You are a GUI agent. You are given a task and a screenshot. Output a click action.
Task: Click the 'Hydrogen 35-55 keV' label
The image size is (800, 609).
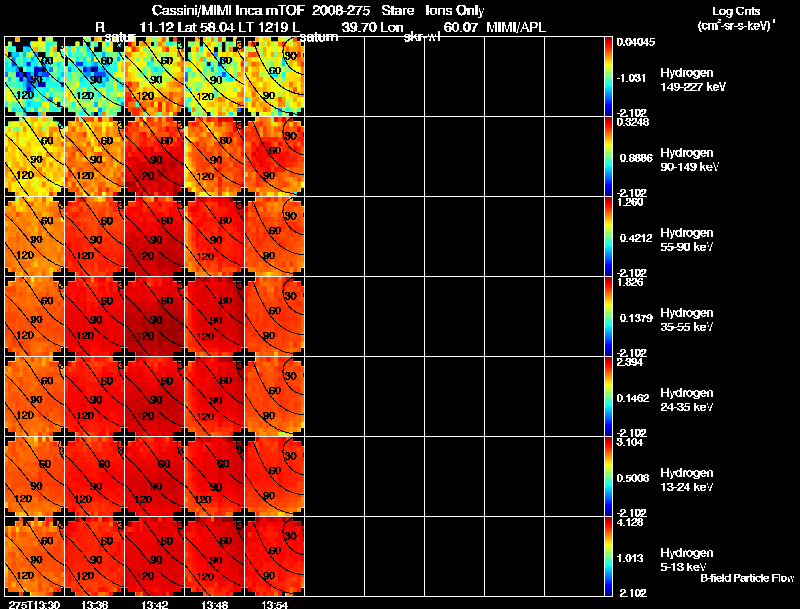tap(687, 320)
